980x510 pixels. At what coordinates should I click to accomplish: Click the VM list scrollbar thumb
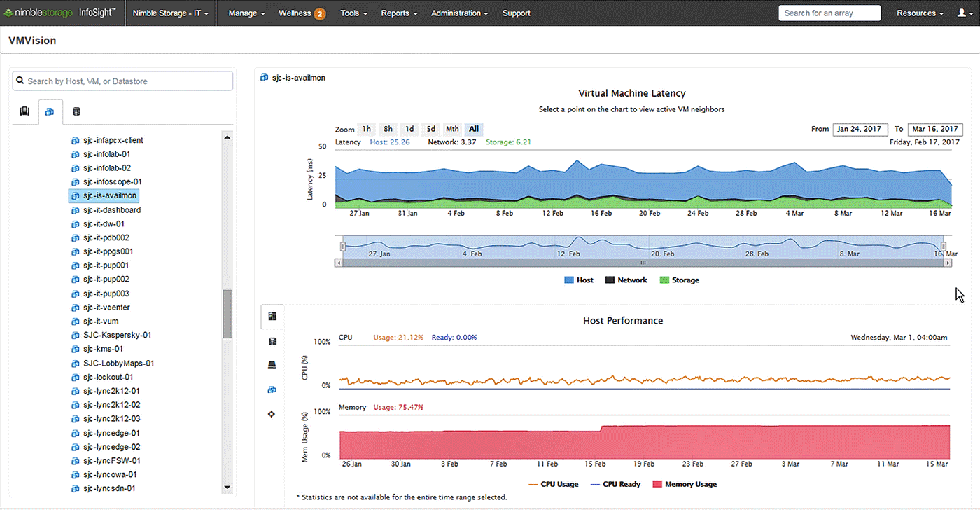227,315
